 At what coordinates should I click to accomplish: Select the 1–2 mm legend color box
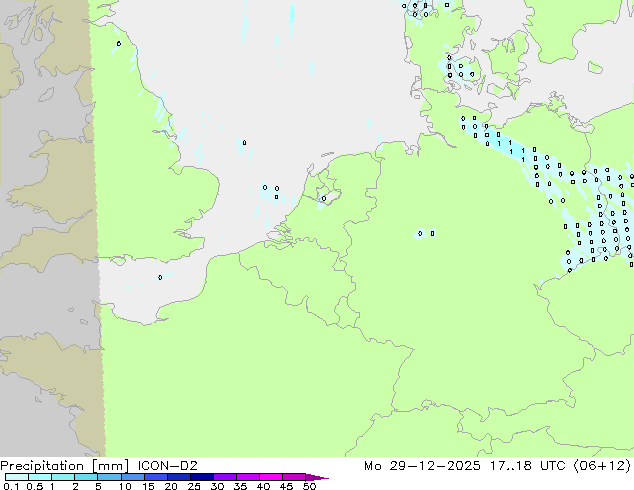(x=63, y=477)
